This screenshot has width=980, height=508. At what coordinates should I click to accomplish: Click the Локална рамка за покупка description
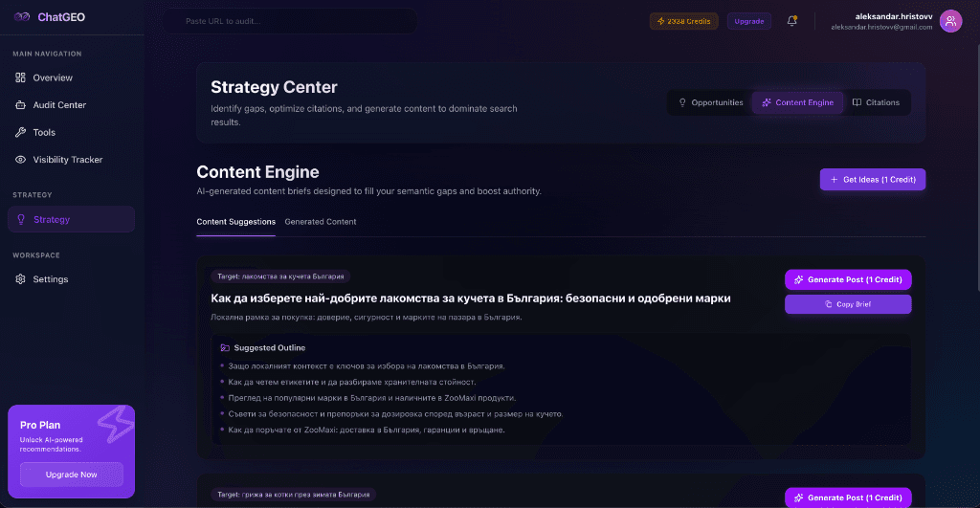367,318
